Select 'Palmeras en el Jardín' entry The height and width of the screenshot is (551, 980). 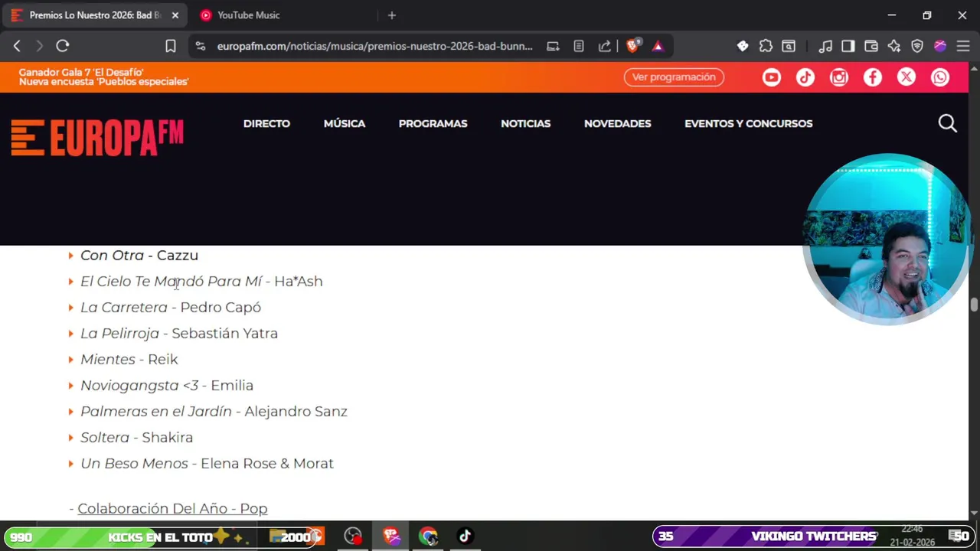(x=214, y=412)
